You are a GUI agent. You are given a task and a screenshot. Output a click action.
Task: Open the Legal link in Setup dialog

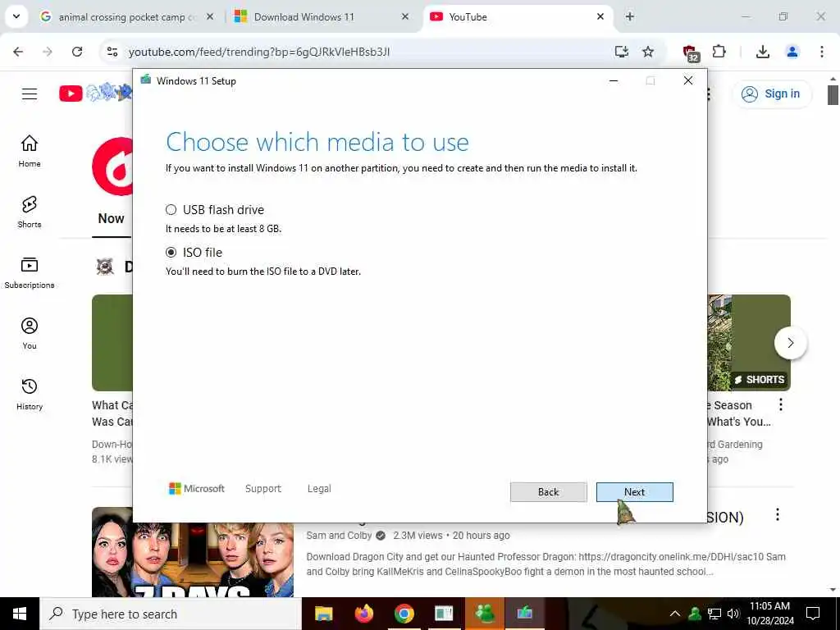319,489
